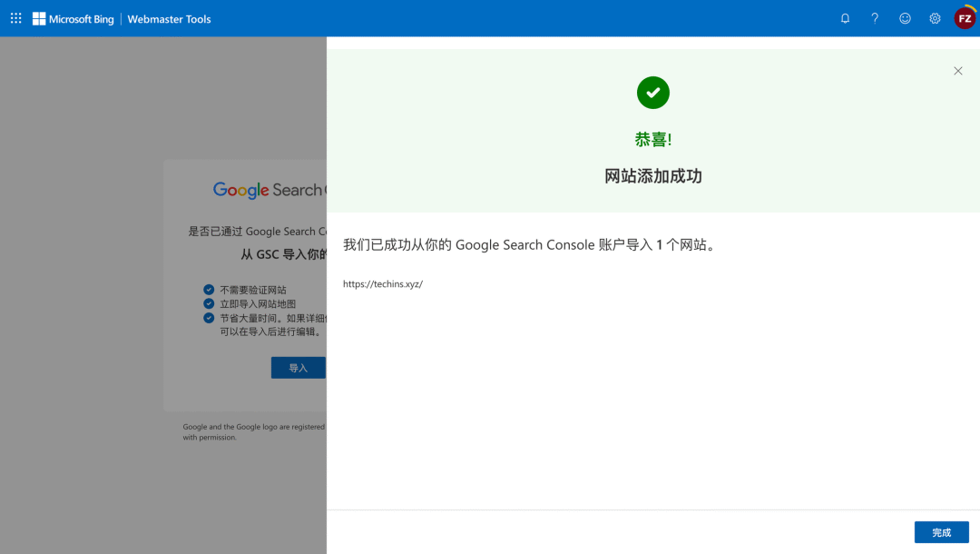Click the Google Search Console logo

click(x=269, y=190)
